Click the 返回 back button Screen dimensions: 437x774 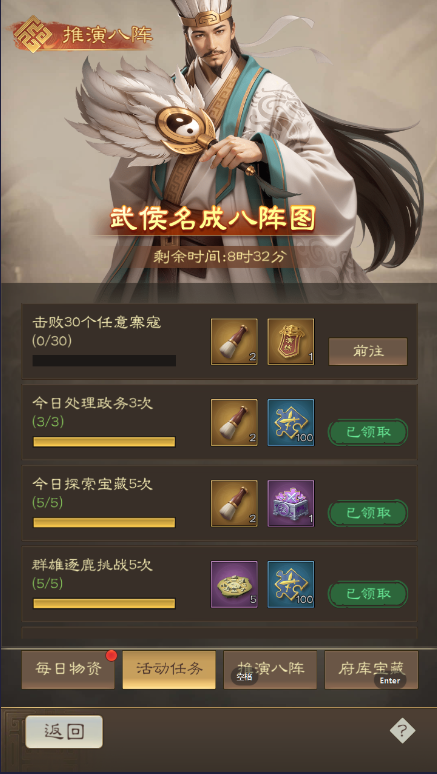point(64,732)
